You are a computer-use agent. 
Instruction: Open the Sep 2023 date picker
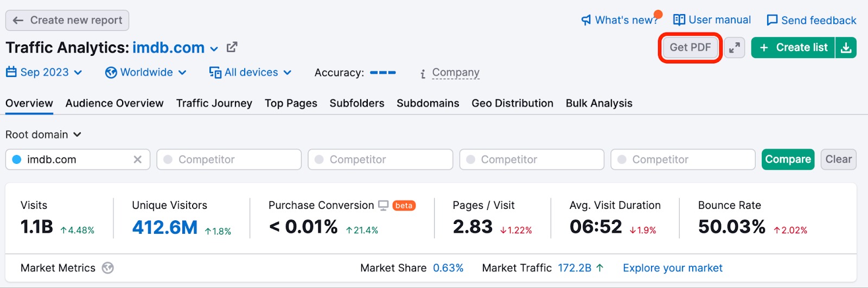tap(44, 72)
